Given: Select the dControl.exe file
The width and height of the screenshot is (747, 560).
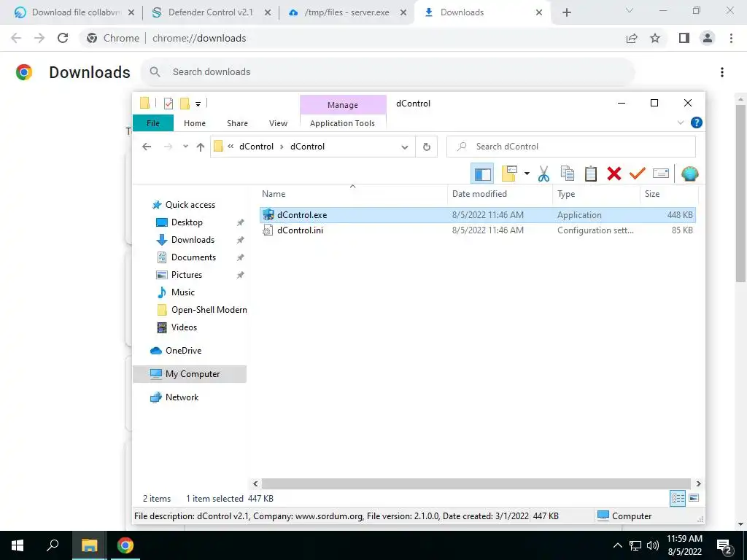Looking at the screenshot, I should (477, 215).
